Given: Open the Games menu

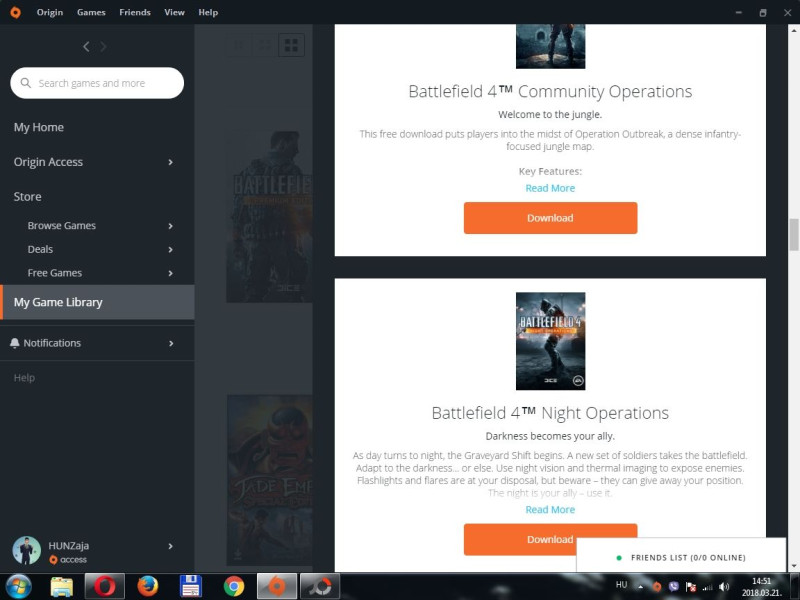Looking at the screenshot, I should 91,12.
